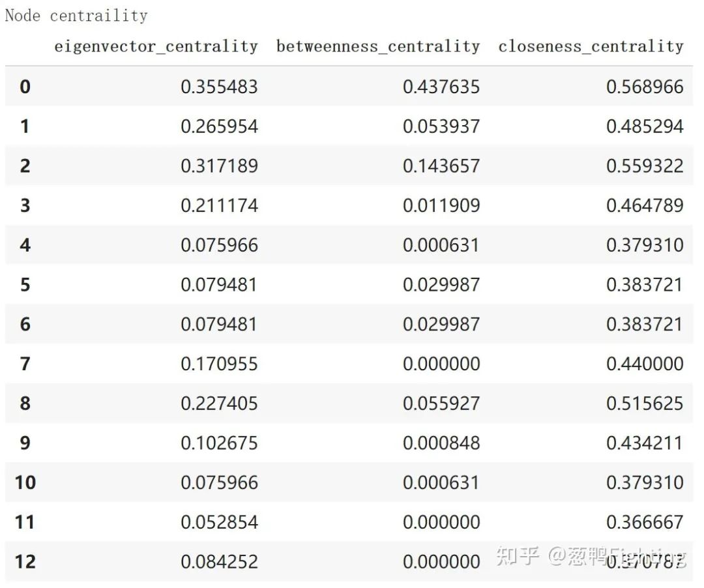Click the eigenvector value 0.052854
This screenshot has height=588, width=704.
219,522
